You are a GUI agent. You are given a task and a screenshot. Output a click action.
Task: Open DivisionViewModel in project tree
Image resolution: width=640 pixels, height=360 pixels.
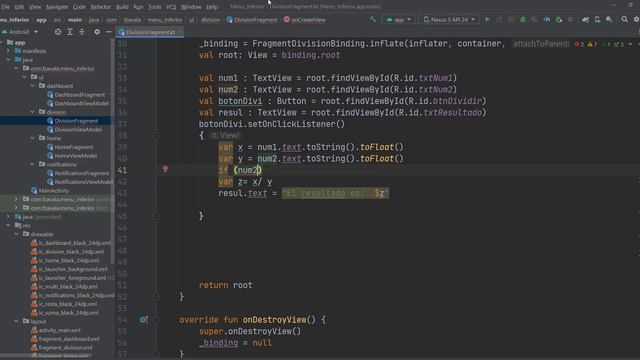coord(78,129)
